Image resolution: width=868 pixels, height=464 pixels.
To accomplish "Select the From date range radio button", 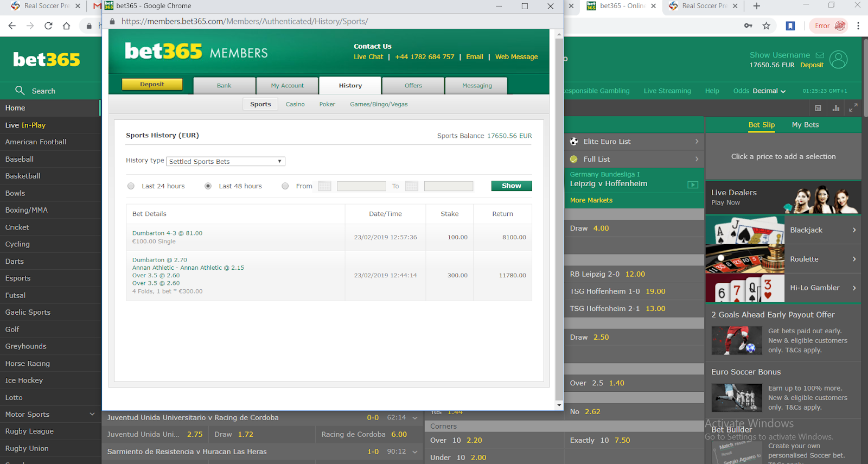I will pyautogui.click(x=285, y=186).
